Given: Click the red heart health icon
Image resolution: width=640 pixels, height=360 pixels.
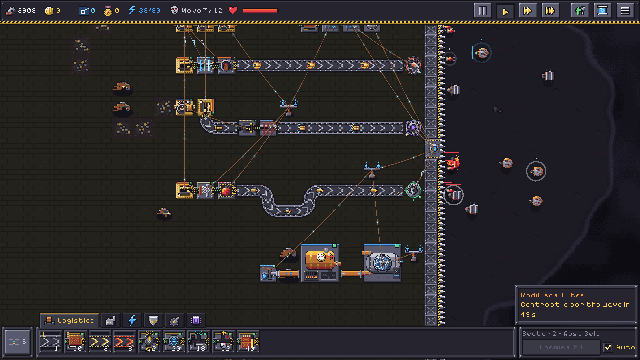Looking at the screenshot, I should coord(233,10).
